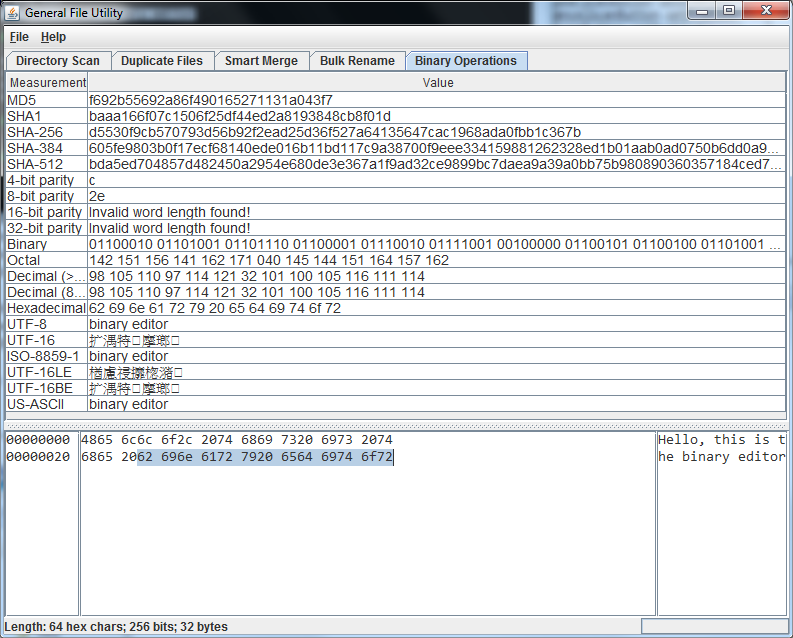Click offset 00000000 in address column
Viewport: 793px width, 638px height.
(x=38, y=440)
